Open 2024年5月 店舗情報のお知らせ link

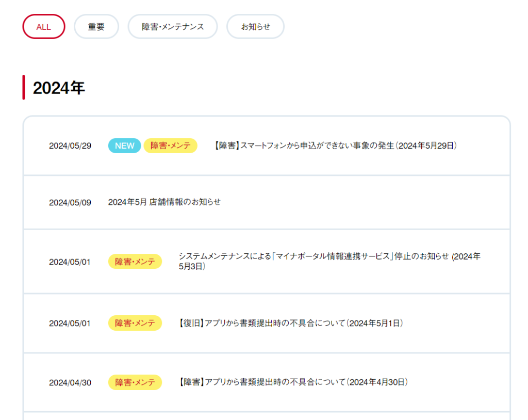coord(164,202)
